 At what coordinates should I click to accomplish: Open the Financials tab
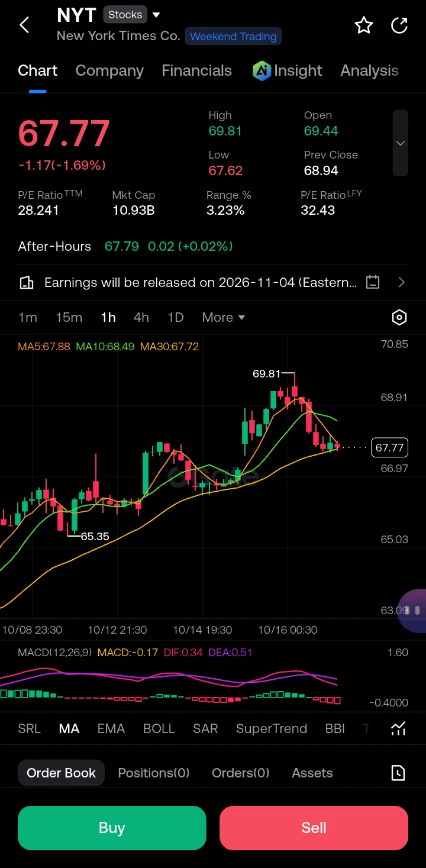[196, 71]
